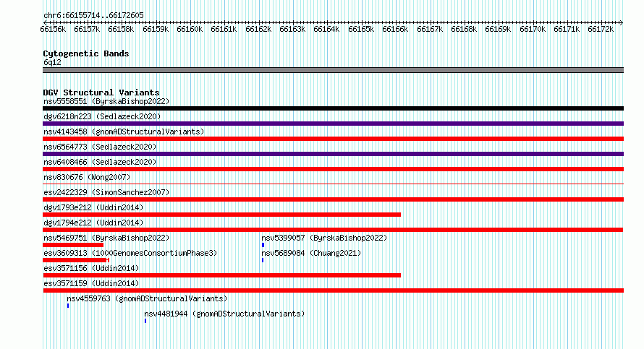
Task: Click the 66163k ruler tick label
Action: coord(292,29)
